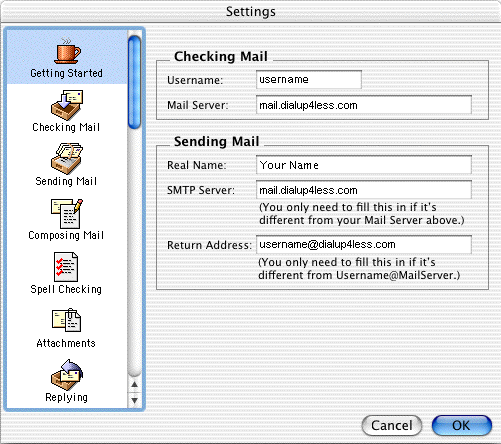Confirm settings with the OK button
Screen dimensions: 501x444
pyautogui.click(x=462, y=425)
